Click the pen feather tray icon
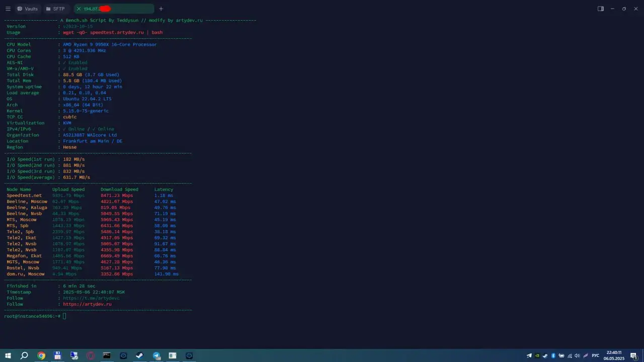This screenshot has width=644, height=362. point(585,355)
